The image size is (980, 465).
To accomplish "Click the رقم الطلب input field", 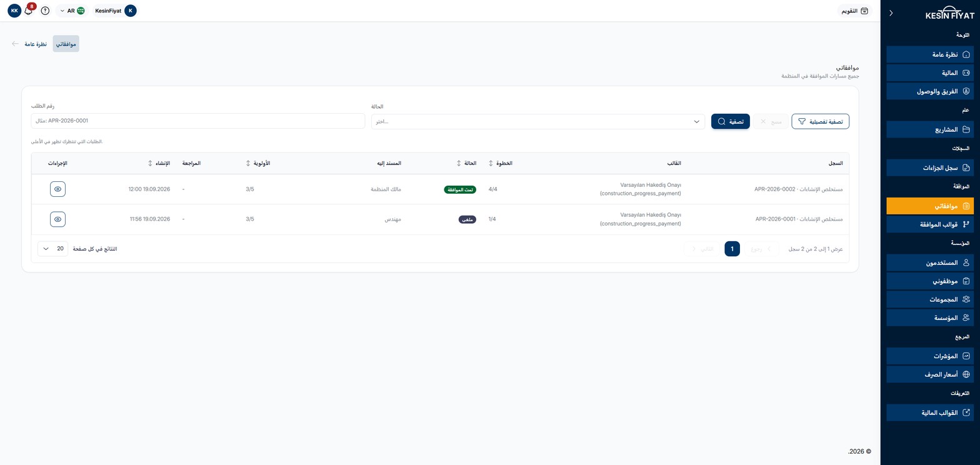I will (198, 121).
